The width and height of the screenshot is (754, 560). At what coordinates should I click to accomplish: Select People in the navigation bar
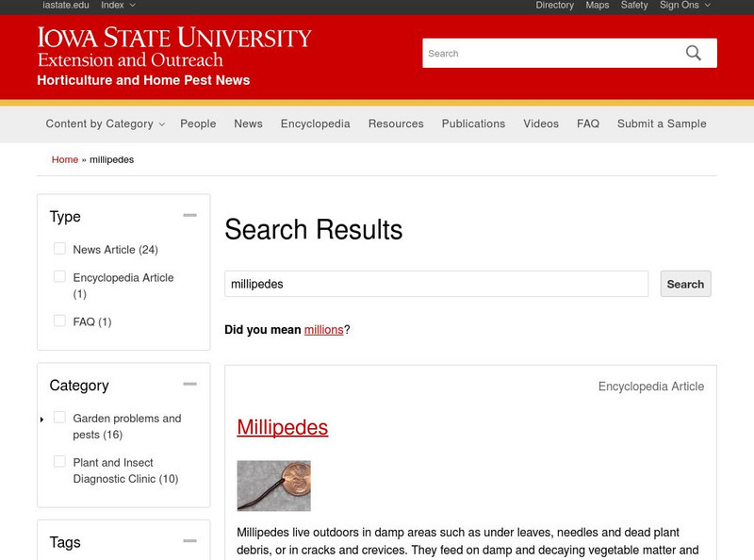point(199,124)
